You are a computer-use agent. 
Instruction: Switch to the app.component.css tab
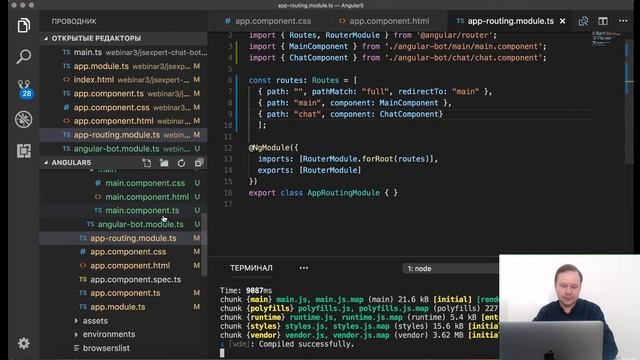(x=268, y=21)
